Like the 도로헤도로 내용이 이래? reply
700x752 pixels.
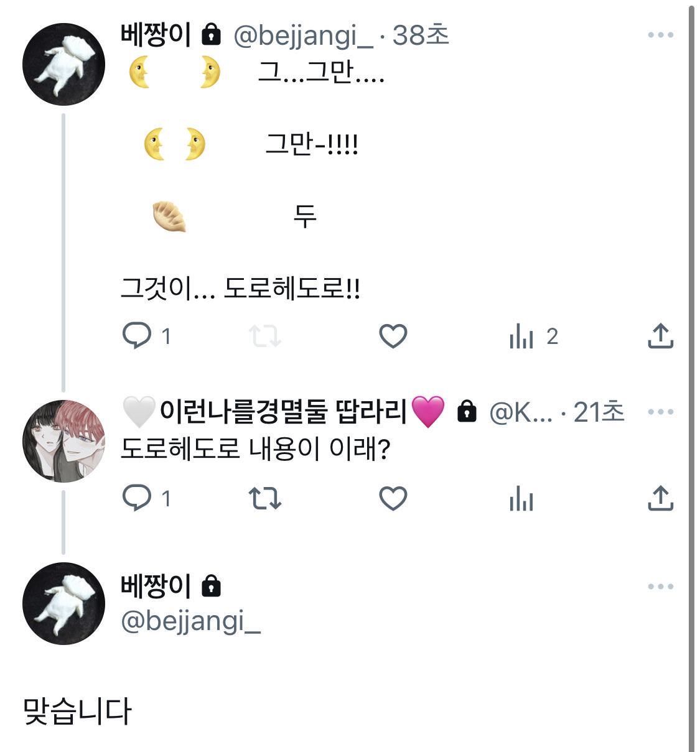click(x=393, y=498)
